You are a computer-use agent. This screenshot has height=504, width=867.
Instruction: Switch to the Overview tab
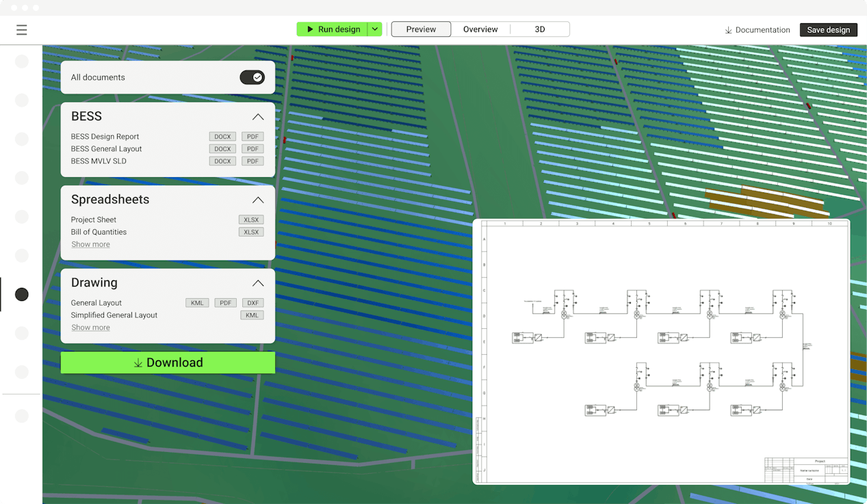click(x=480, y=29)
